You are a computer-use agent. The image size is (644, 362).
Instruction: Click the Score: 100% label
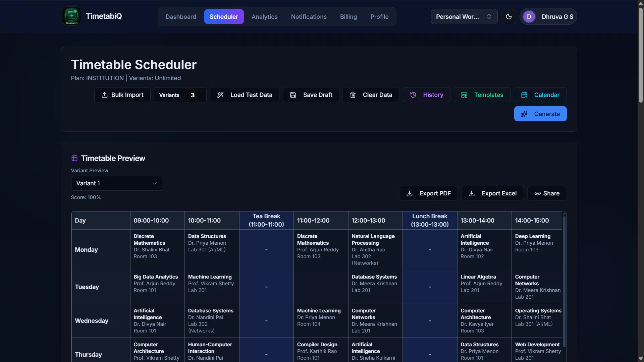[x=86, y=197]
